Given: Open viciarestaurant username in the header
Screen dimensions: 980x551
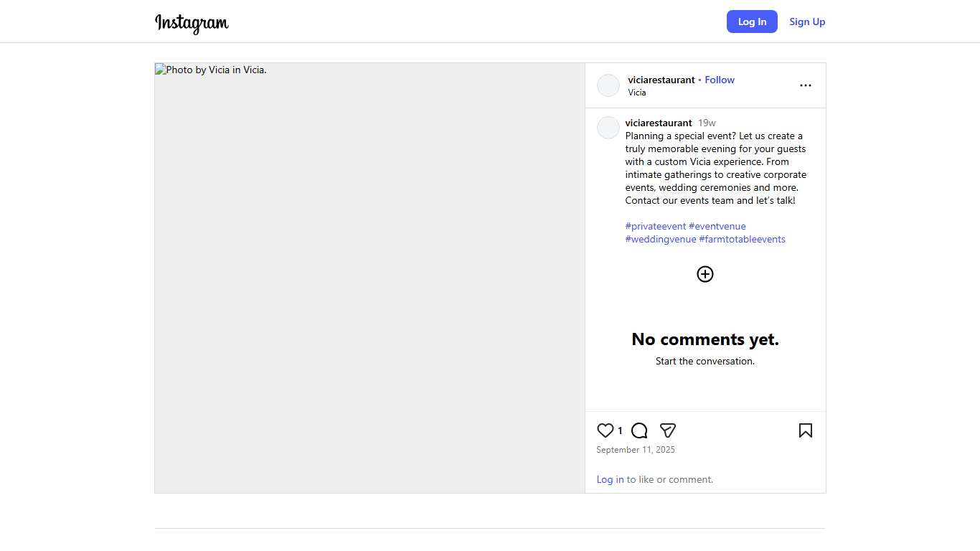Looking at the screenshot, I should (661, 80).
